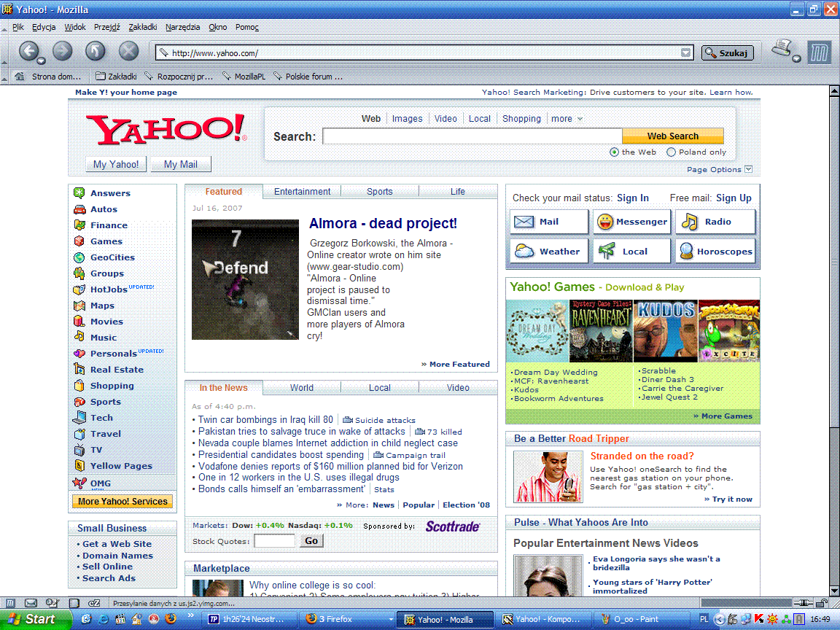Expand the 'more' search categories dropdown

pos(567,119)
